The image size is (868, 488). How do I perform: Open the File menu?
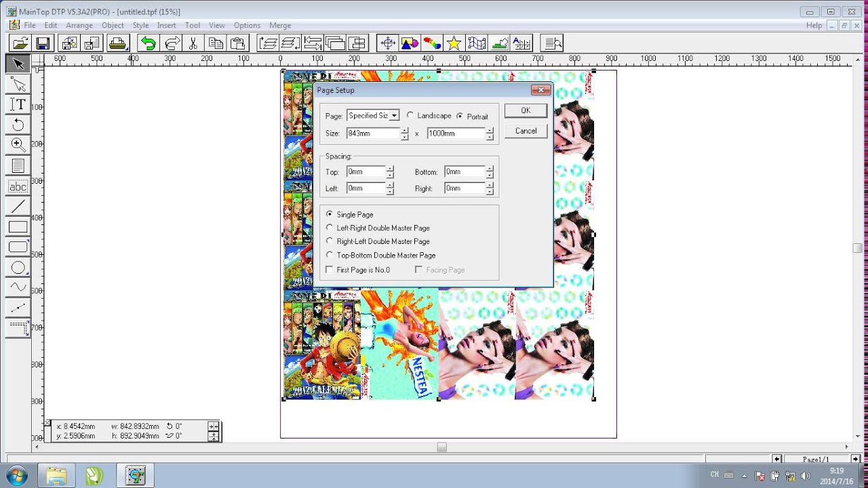coord(30,25)
